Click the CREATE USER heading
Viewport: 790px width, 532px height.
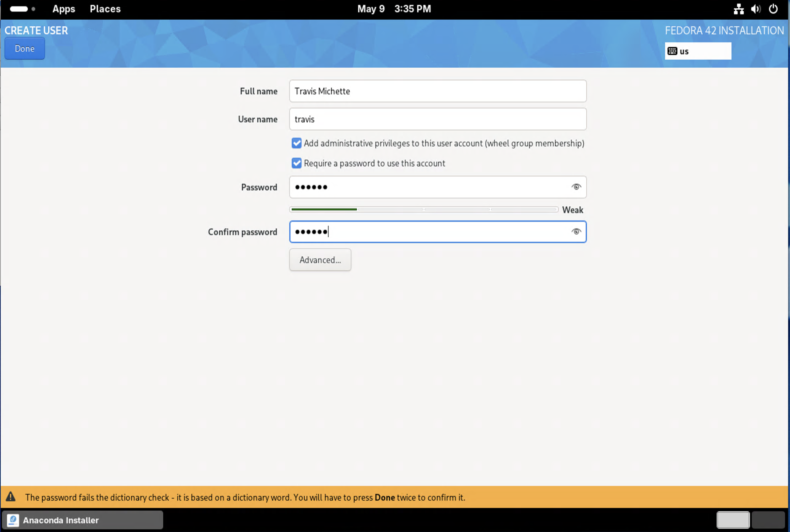click(36, 30)
